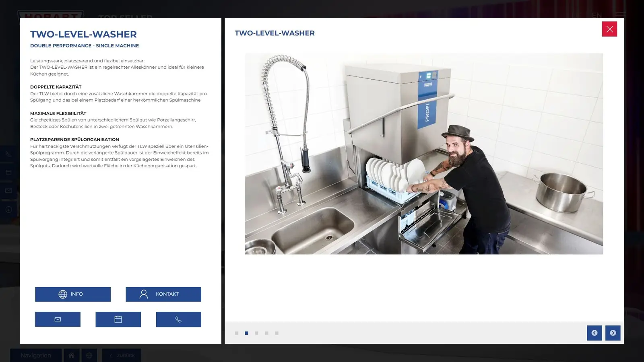
Task: Close the Two-Level-Washer popup with red X
Action: point(609,29)
